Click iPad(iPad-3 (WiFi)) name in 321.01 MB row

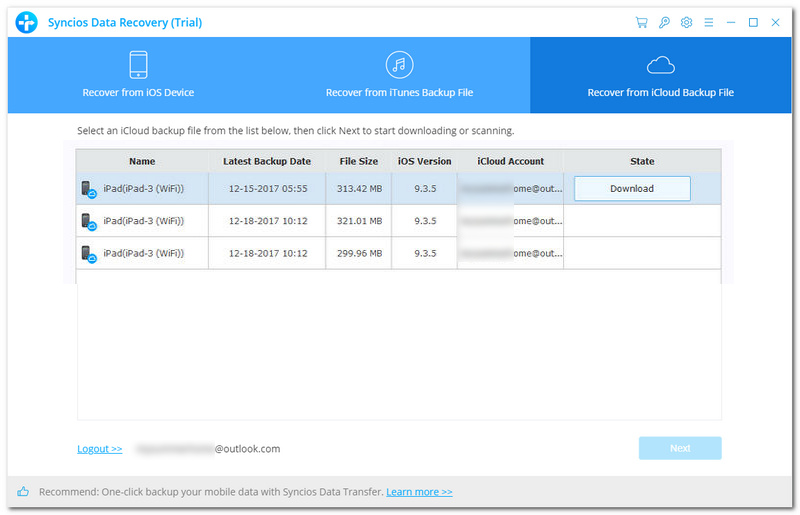pos(143,221)
